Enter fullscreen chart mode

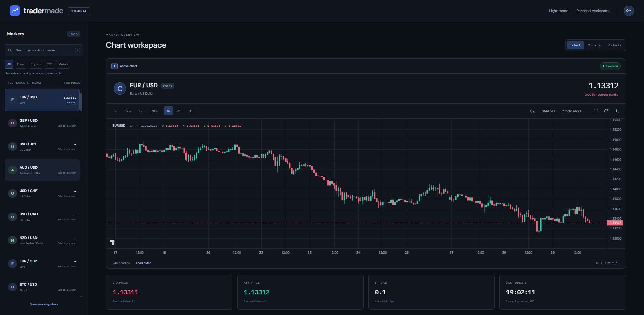coord(596,111)
